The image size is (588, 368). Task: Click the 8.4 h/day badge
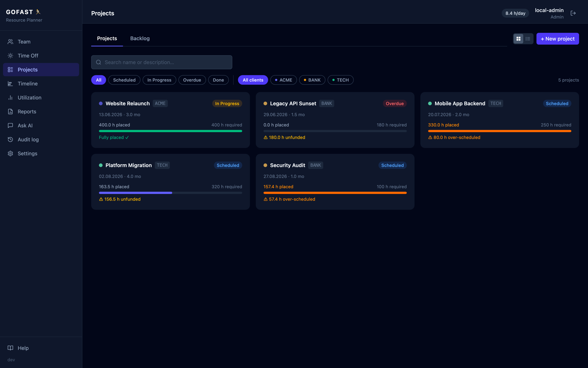(x=515, y=13)
